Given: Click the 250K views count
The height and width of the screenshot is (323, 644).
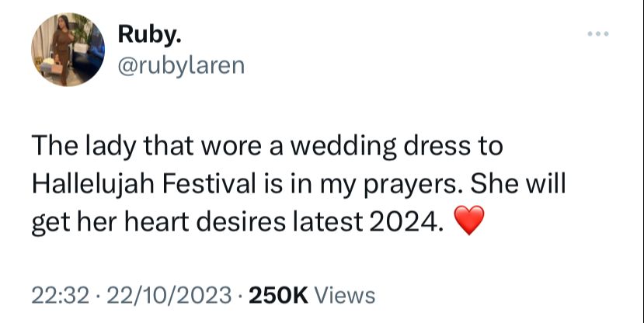Looking at the screenshot, I should tap(278, 296).
